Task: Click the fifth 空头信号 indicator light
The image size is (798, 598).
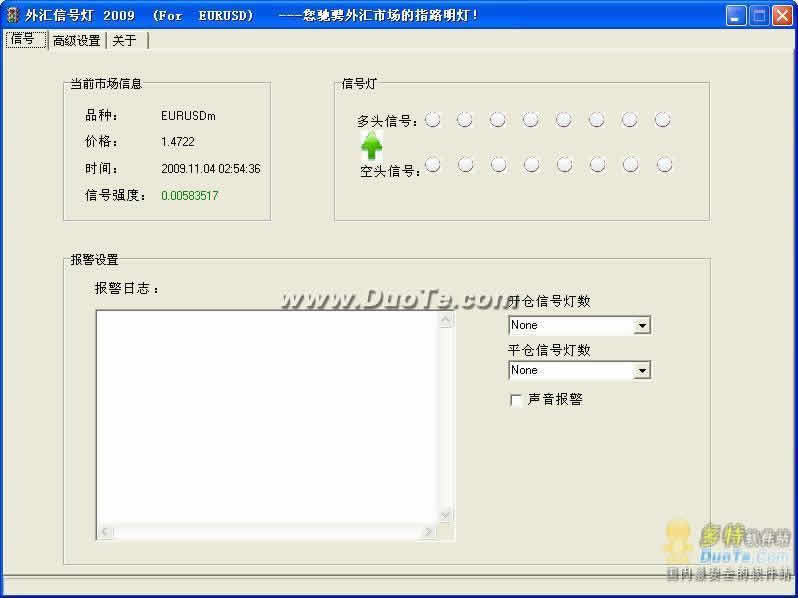Action: pyautogui.click(x=565, y=165)
